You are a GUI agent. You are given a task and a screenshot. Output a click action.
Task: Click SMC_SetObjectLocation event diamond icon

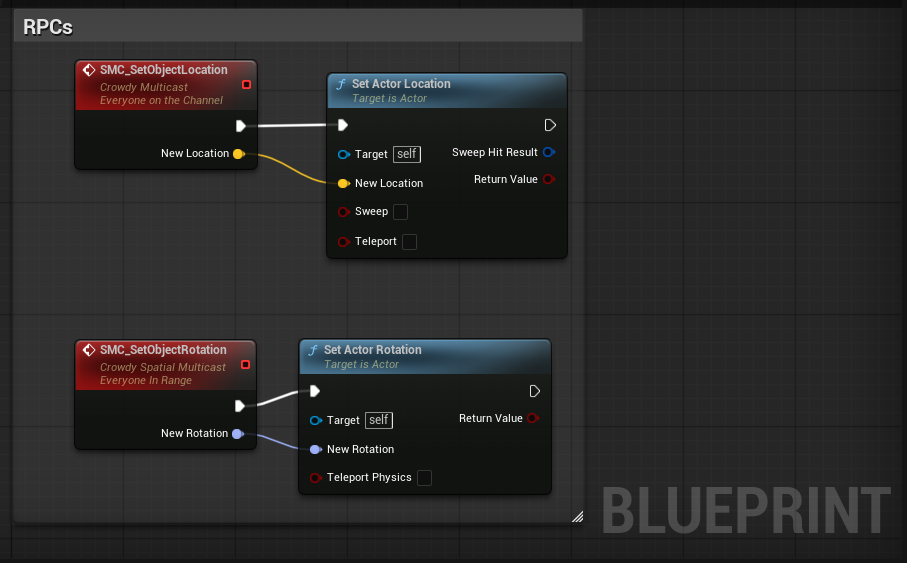click(89, 70)
